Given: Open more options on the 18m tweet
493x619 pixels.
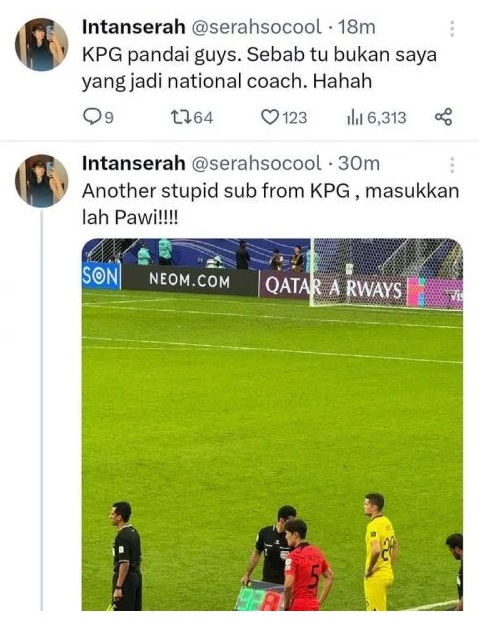Looking at the screenshot, I should coord(452,29).
